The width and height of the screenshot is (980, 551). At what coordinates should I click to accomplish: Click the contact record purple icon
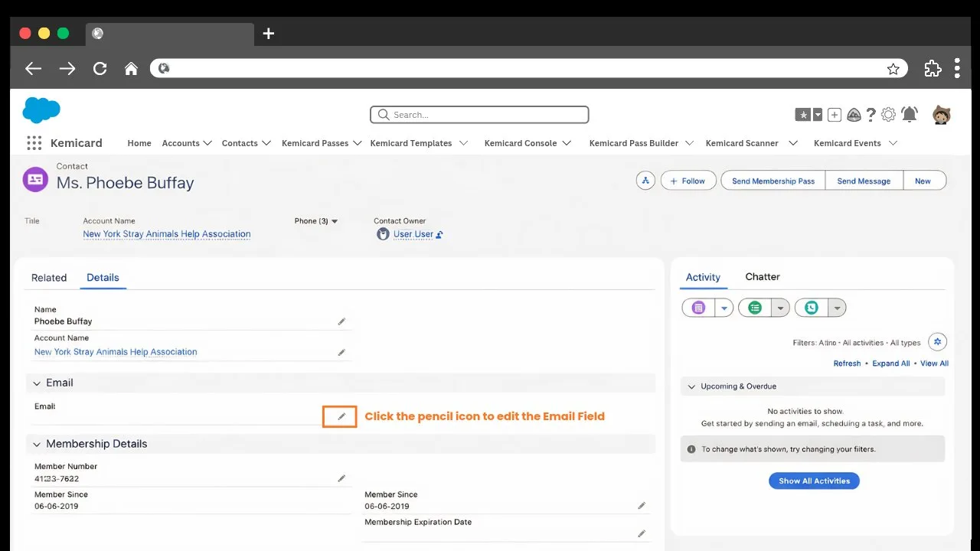coord(35,180)
